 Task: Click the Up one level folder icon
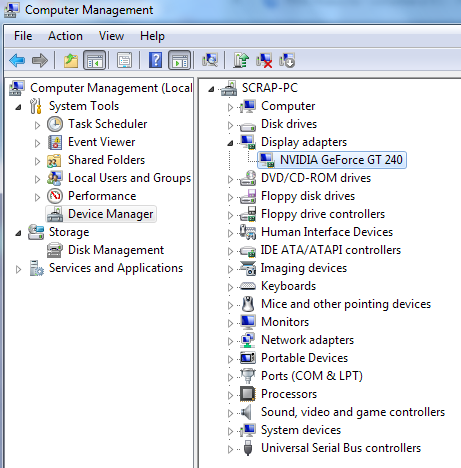click(71, 60)
